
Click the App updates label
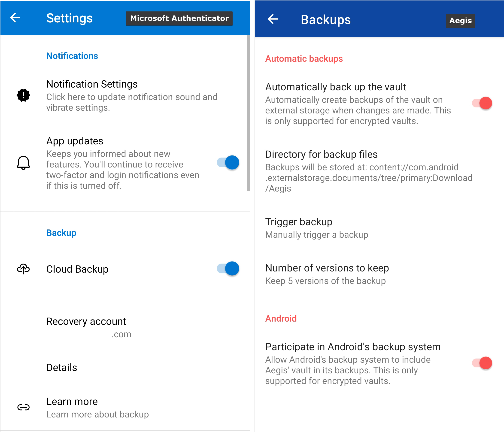point(75,141)
